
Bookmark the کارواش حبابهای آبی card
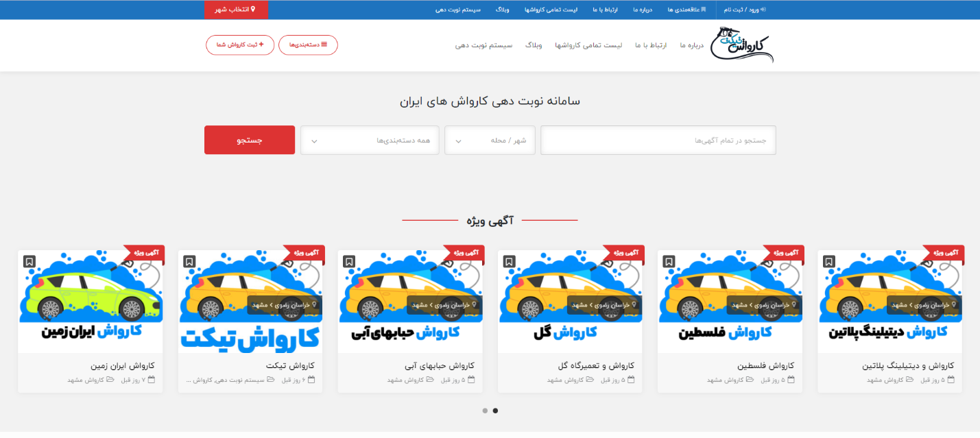(349, 261)
